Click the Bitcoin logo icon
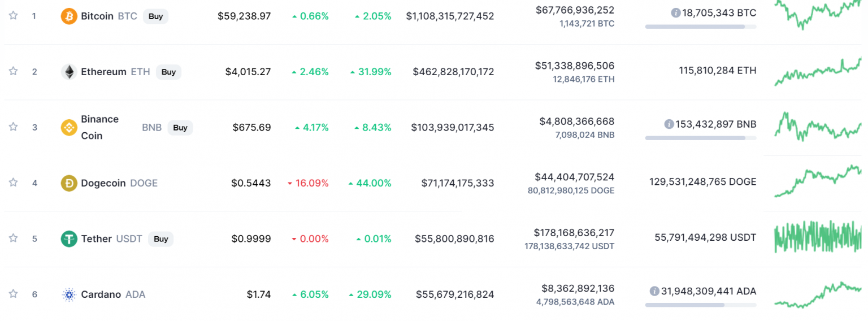 69,16
